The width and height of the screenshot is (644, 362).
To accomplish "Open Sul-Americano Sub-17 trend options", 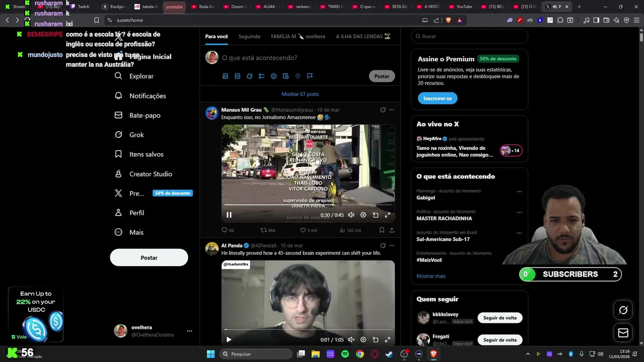I will tap(519, 233).
